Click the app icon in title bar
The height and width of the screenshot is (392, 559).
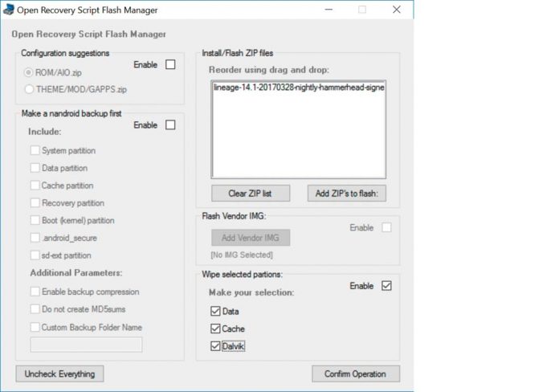[9, 10]
